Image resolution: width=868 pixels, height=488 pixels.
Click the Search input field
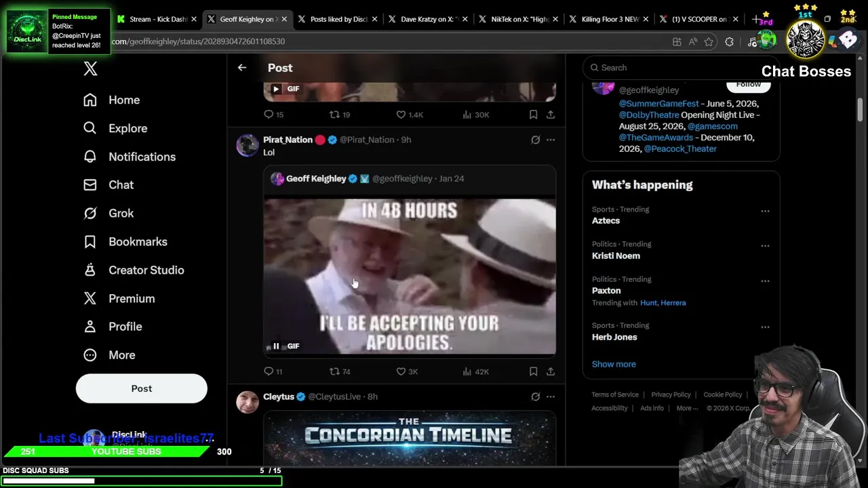click(681, 67)
